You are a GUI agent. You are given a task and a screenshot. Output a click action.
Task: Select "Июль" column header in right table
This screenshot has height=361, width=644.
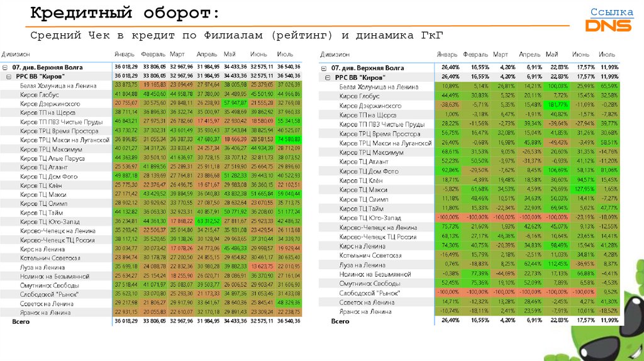[x=607, y=55]
